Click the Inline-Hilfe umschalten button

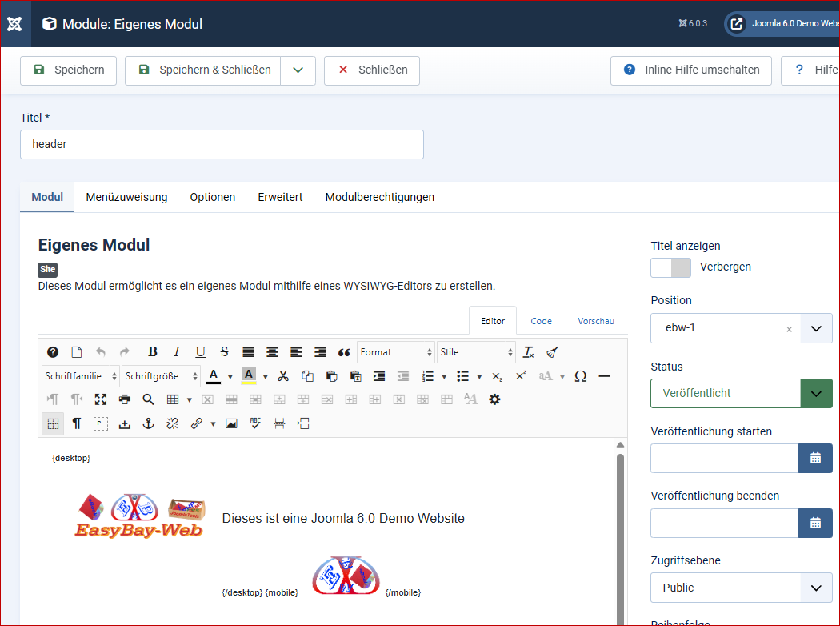pyautogui.click(x=690, y=70)
